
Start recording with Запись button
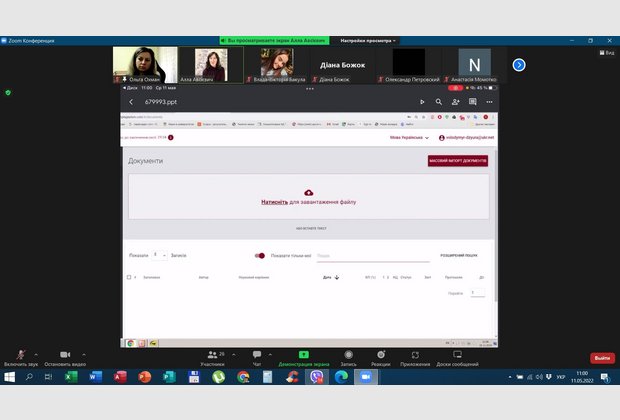point(347,355)
